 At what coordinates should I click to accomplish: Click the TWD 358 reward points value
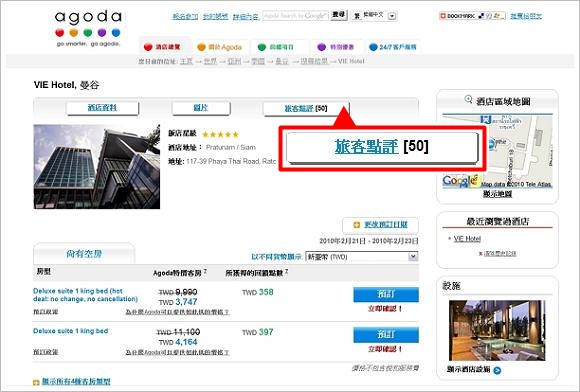click(x=258, y=292)
